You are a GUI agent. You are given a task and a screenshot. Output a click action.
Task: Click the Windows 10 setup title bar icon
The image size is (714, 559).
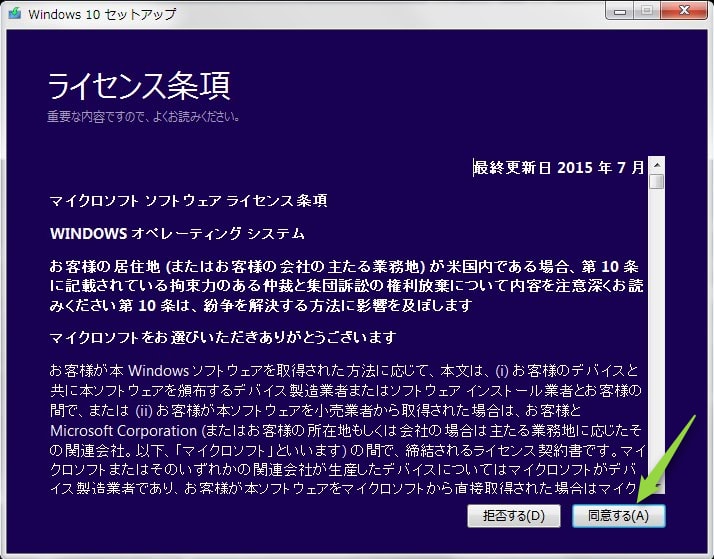pos(15,14)
